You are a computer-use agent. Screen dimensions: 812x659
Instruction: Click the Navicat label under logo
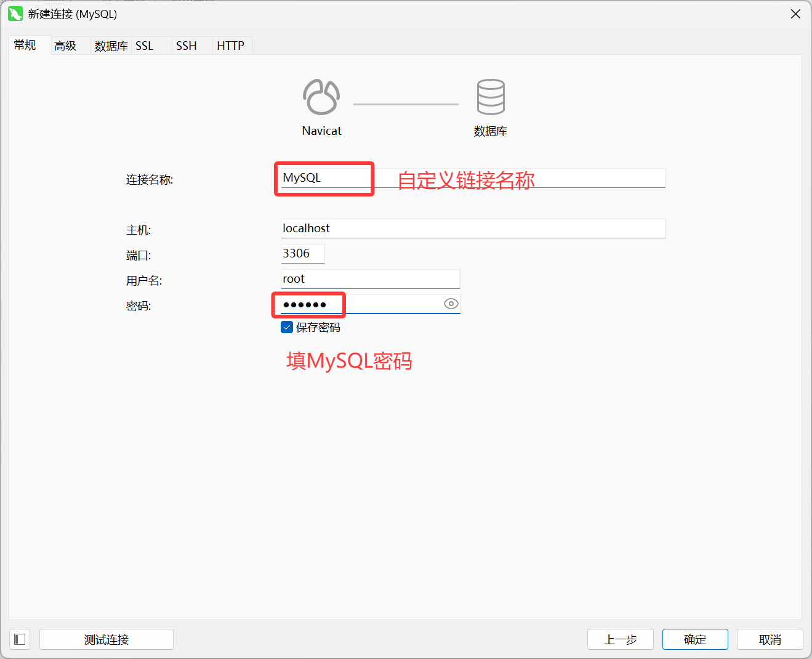pos(321,131)
